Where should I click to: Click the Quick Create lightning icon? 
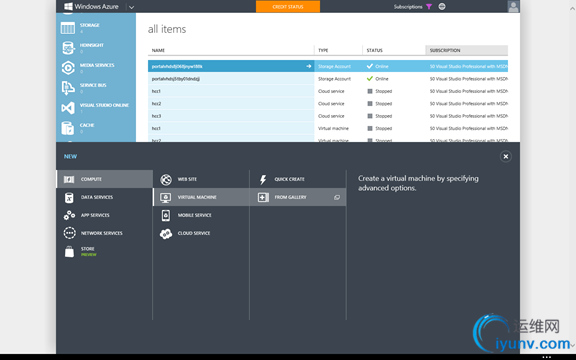[x=263, y=179]
